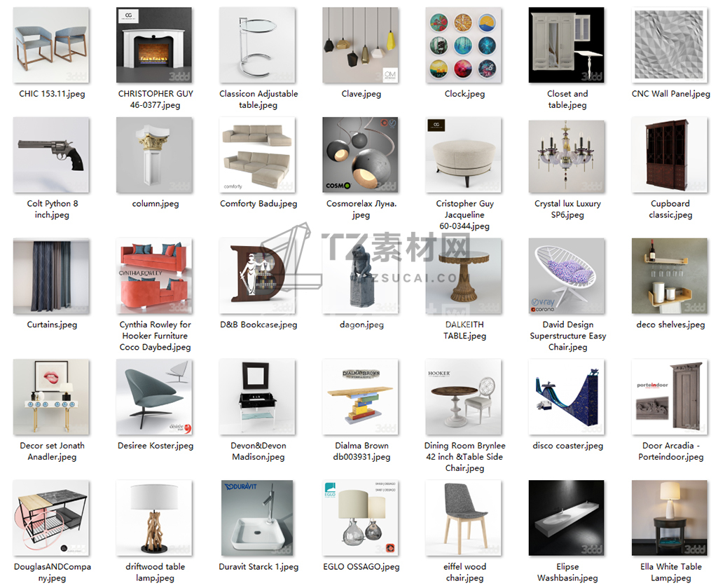
Task: Select the CHIC 153.11 chairs thumbnail
Action: tap(51, 45)
